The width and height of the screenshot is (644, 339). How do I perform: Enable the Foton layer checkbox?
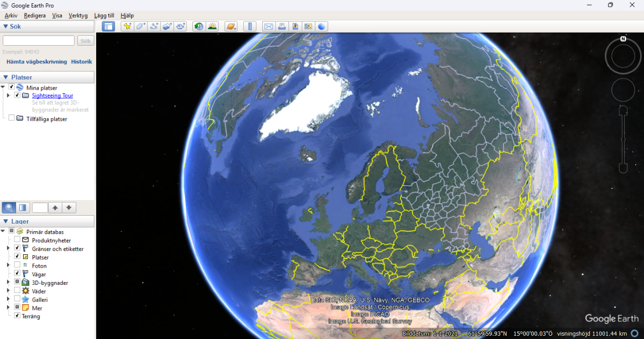(16, 265)
